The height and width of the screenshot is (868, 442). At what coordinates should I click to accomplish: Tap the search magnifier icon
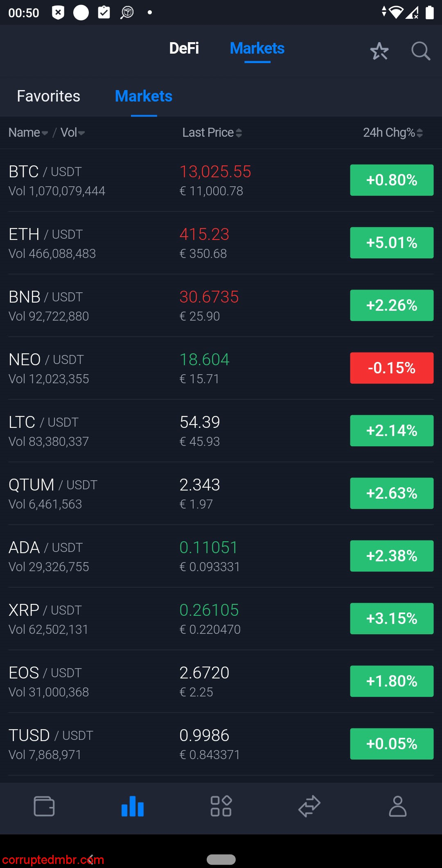click(420, 51)
